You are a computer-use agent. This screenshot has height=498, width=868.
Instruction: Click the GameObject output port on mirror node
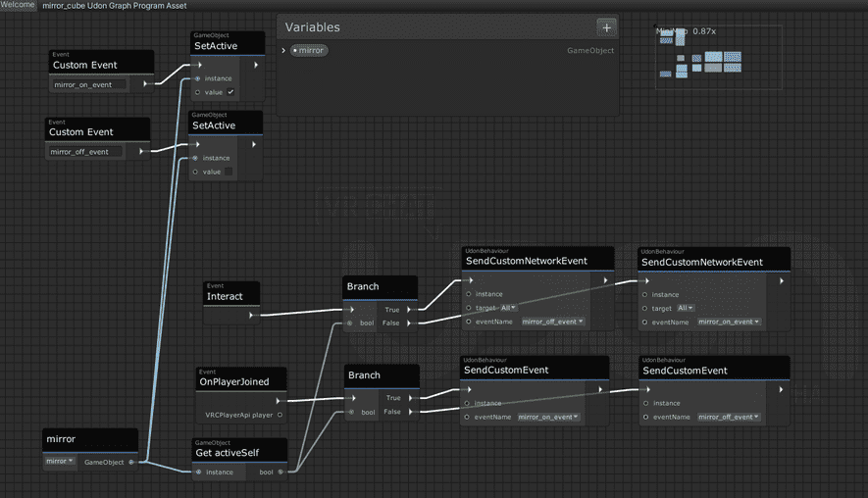pos(131,461)
